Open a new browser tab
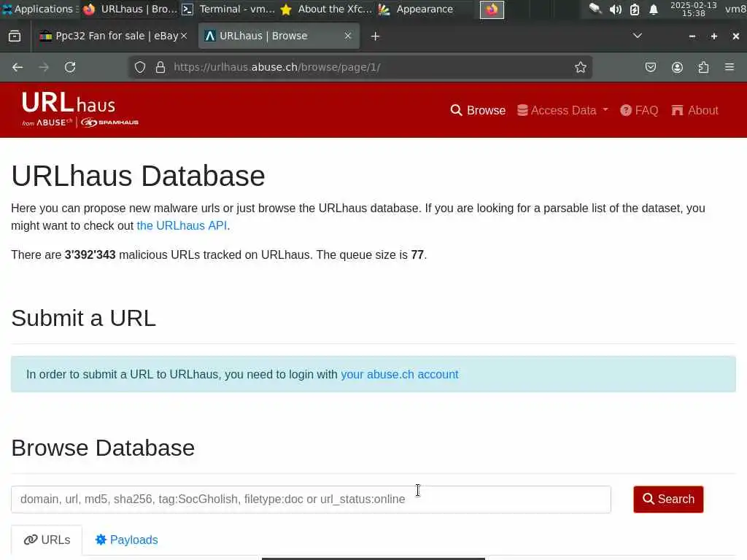Image resolution: width=747 pixels, height=560 pixels. click(x=375, y=36)
